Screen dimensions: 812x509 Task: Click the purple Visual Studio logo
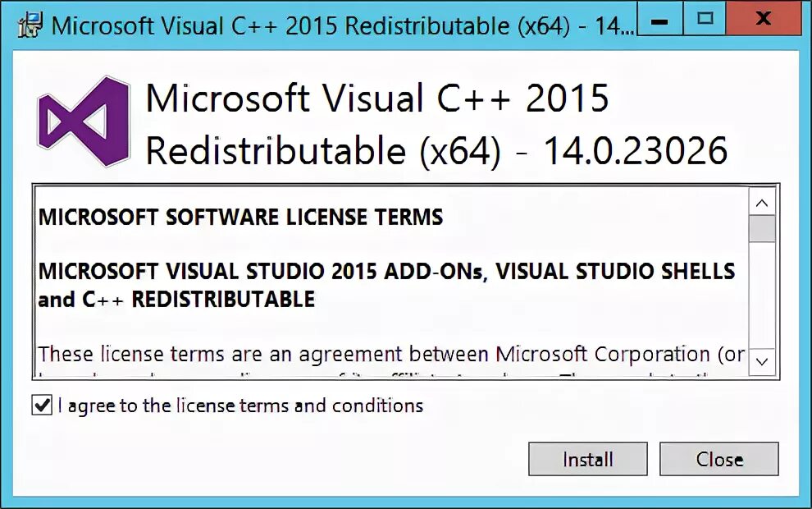84,122
